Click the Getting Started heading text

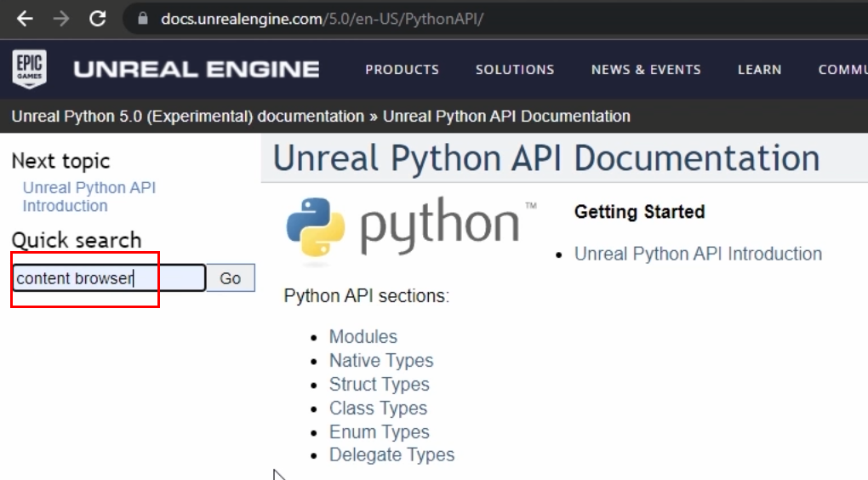click(639, 211)
